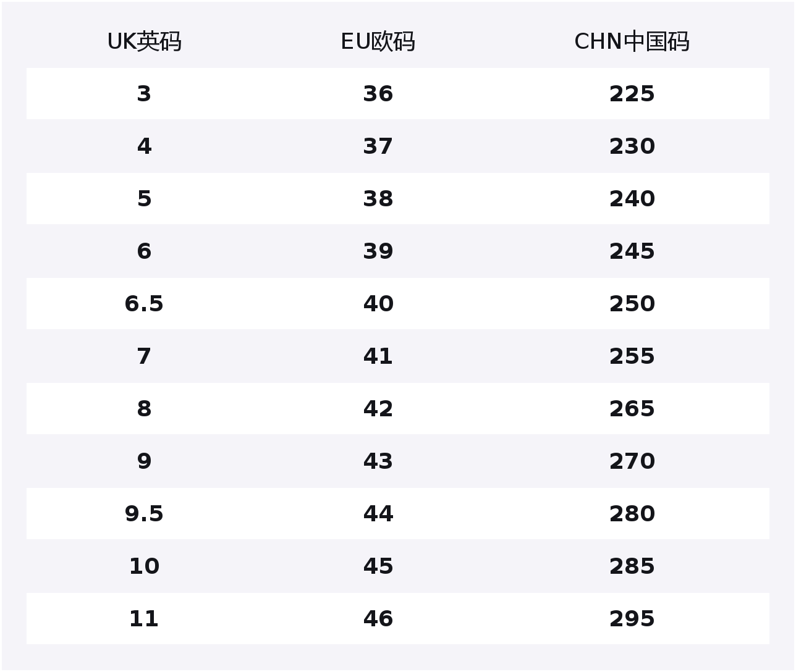The width and height of the screenshot is (796, 672).
Task: Click the UK size 10 cell
Action: (144, 566)
